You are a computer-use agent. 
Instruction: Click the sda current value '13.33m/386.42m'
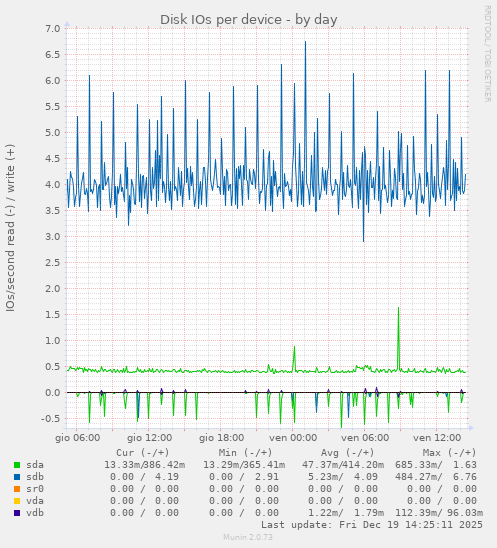[145, 465]
